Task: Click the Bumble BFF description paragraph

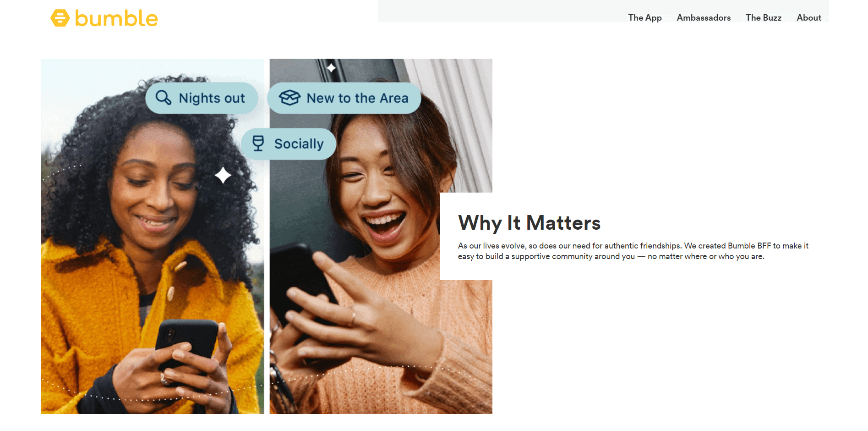Action: pyautogui.click(x=632, y=251)
